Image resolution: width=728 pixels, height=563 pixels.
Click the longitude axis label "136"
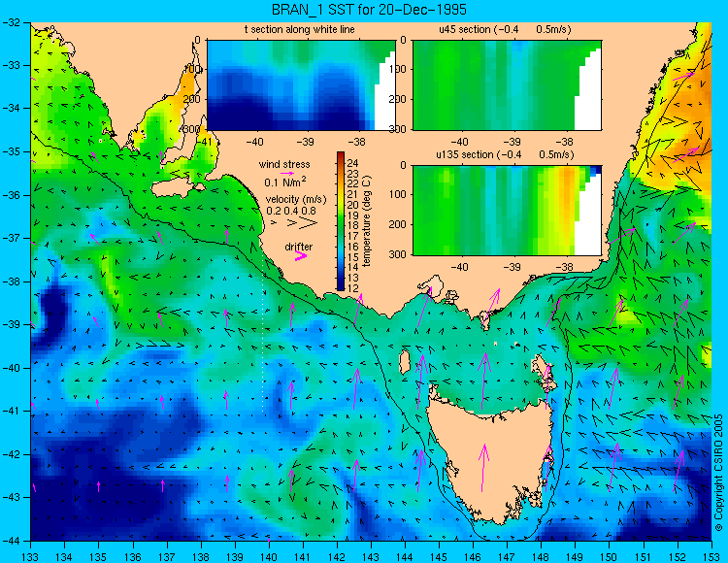[133, 556]
